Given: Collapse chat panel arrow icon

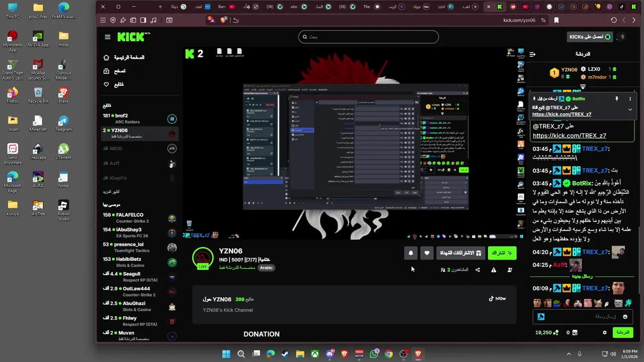Looking at the screenshot, I should pos(532,54).
